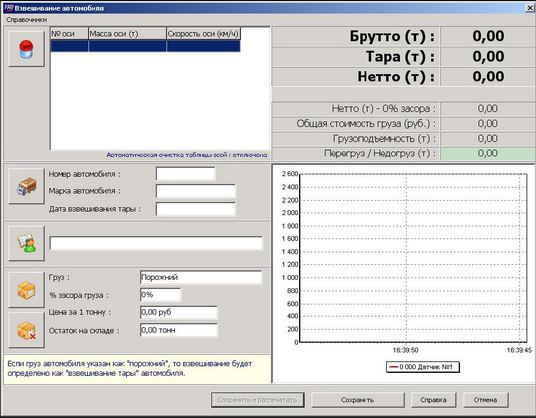Click the % засора груза field
536x418 pixels.
(160, 295)
